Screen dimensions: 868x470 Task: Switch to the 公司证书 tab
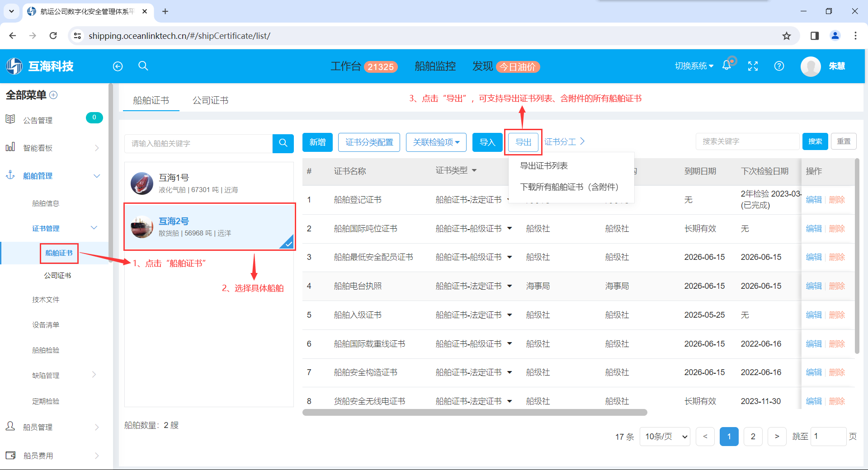tap(210, 100)
